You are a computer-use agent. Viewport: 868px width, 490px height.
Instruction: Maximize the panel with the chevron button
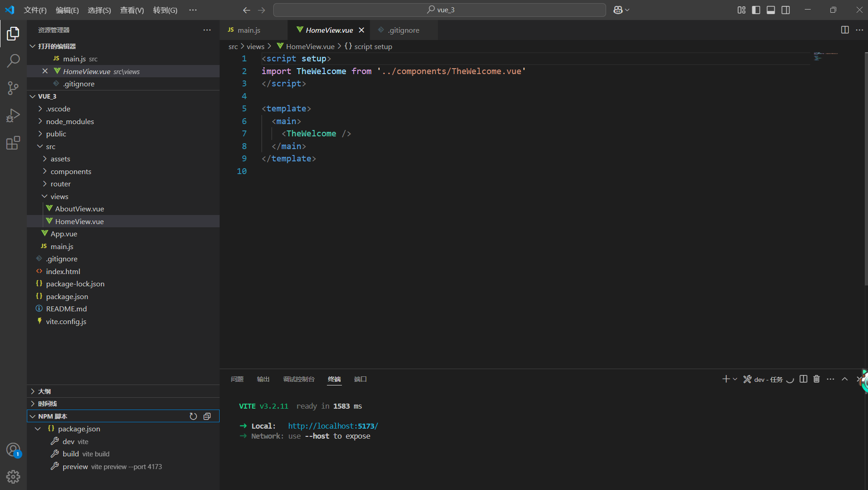[844, 379]
